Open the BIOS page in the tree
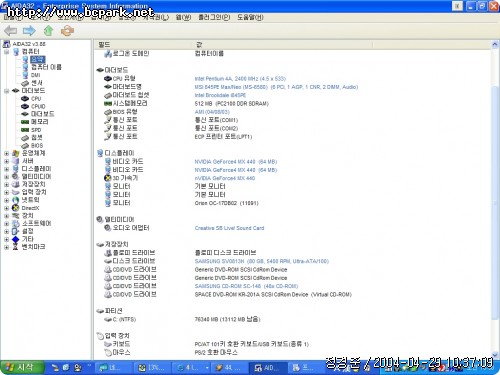Image resolution: width=500 pixels, height=375 pixels. (37, 146)
